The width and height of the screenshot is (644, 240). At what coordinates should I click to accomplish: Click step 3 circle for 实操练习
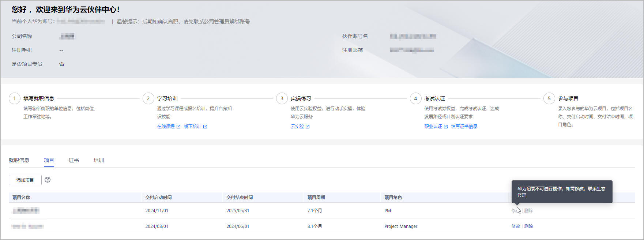282,98
